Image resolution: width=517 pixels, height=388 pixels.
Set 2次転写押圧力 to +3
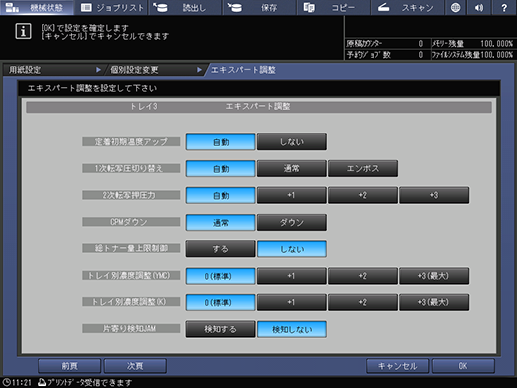click(x=434, y=195)
